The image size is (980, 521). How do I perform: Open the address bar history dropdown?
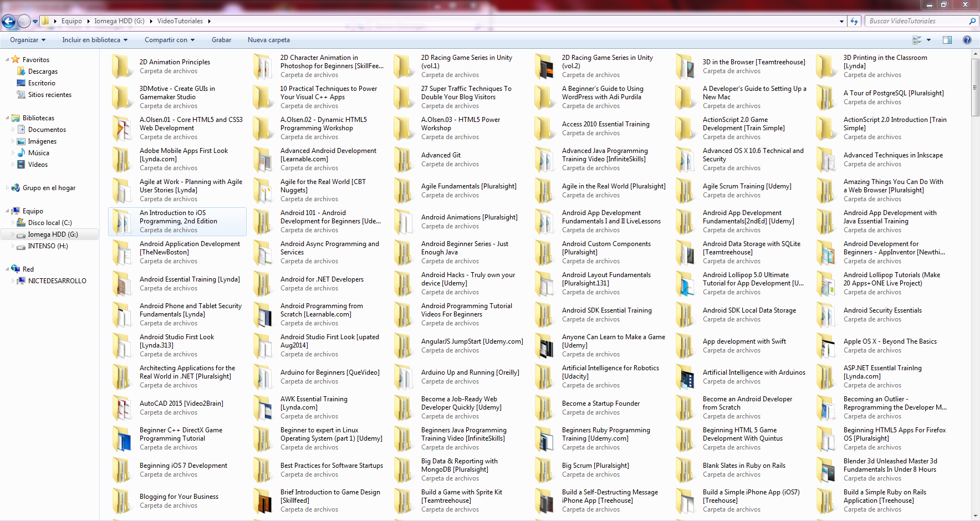842,21
